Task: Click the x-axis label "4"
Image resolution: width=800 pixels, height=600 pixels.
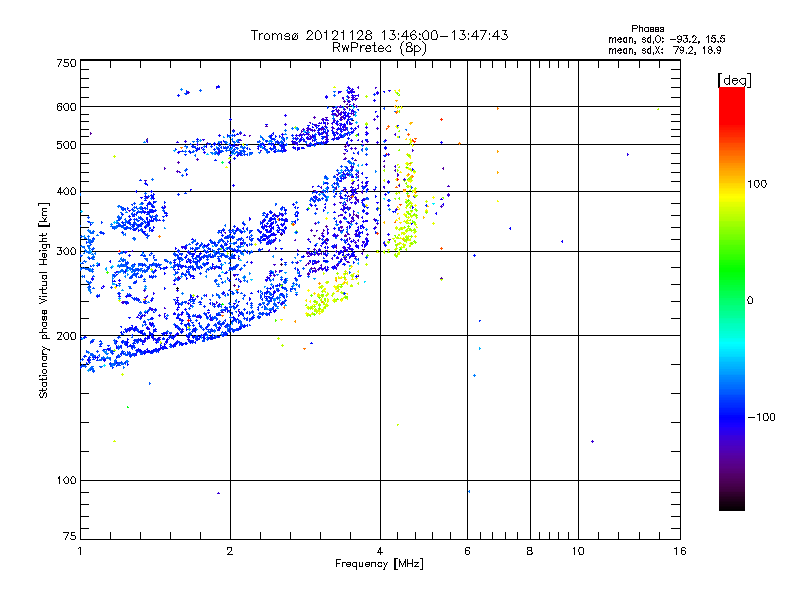Action: click(380, 551)
